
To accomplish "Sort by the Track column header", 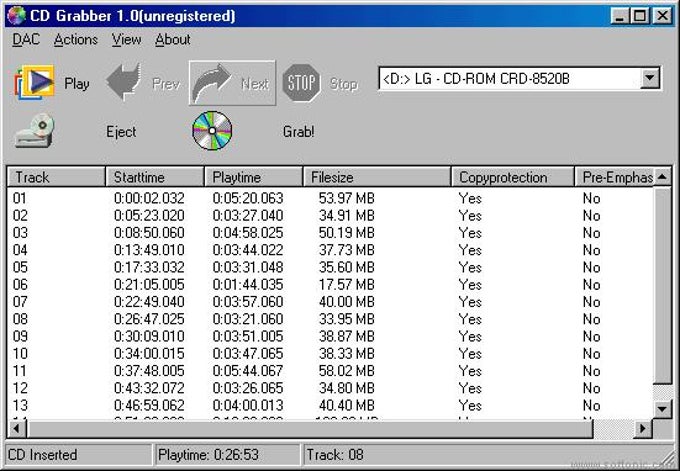I will (x=56, y=177).
